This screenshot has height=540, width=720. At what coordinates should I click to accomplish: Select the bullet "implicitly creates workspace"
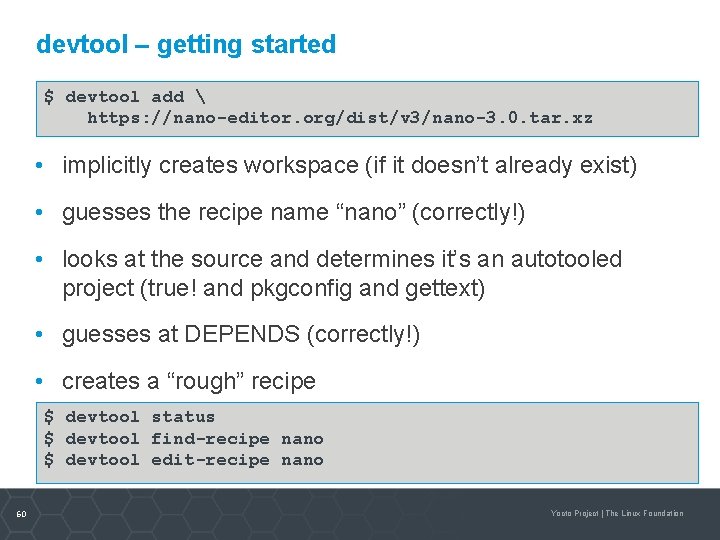[x=349, y=165]
